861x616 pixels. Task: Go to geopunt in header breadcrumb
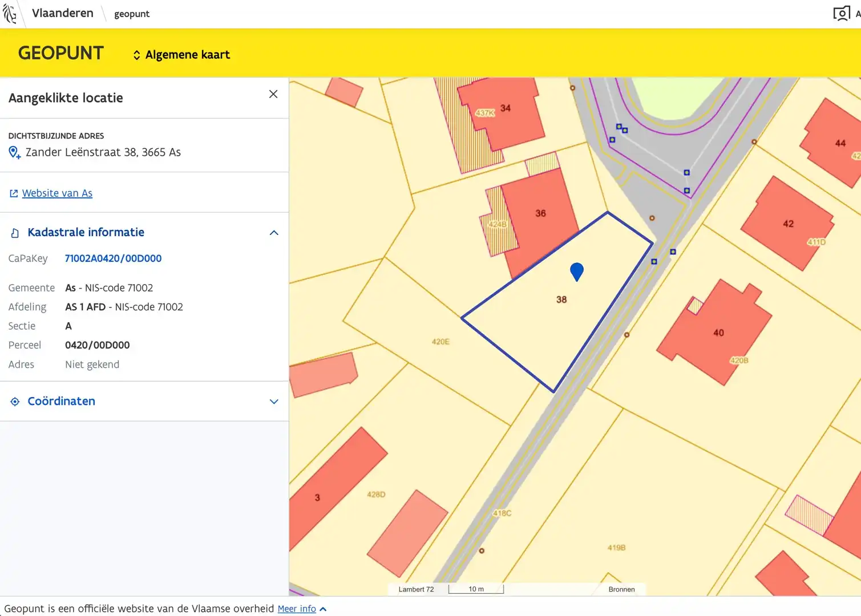click(132, 14)
